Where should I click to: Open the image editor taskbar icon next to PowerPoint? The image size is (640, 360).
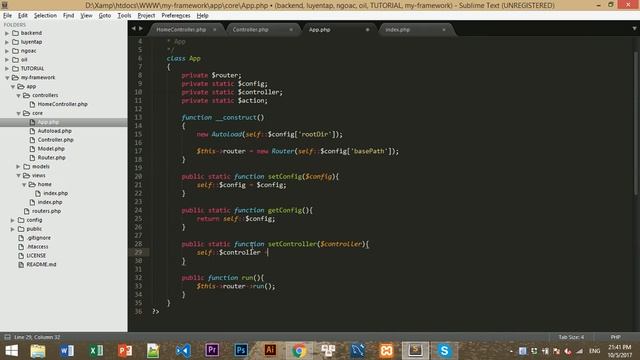point(153,351)
